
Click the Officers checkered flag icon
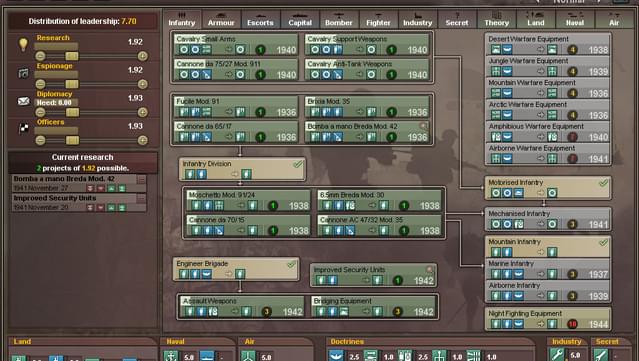24,128
